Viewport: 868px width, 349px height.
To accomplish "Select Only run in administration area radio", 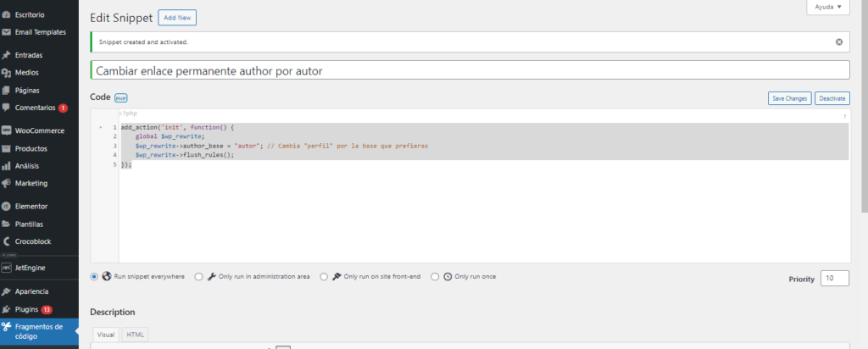I will [198, 276].
